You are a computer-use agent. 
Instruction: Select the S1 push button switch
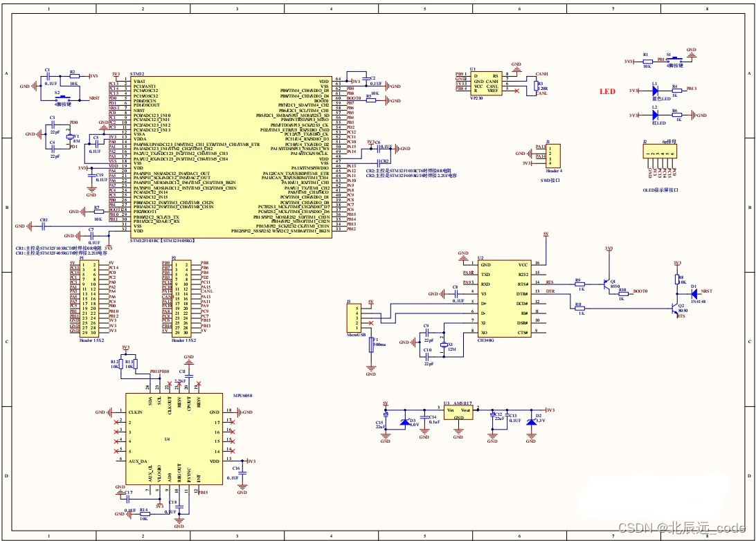point(674,58)
